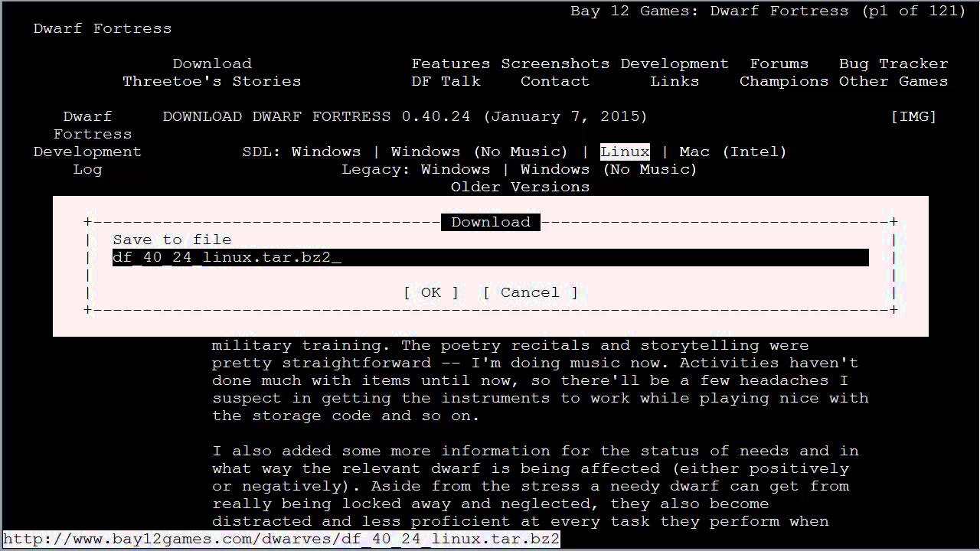Click the Save to file filename field
Screen dimensions: 980x551
[x=490, y=257]
